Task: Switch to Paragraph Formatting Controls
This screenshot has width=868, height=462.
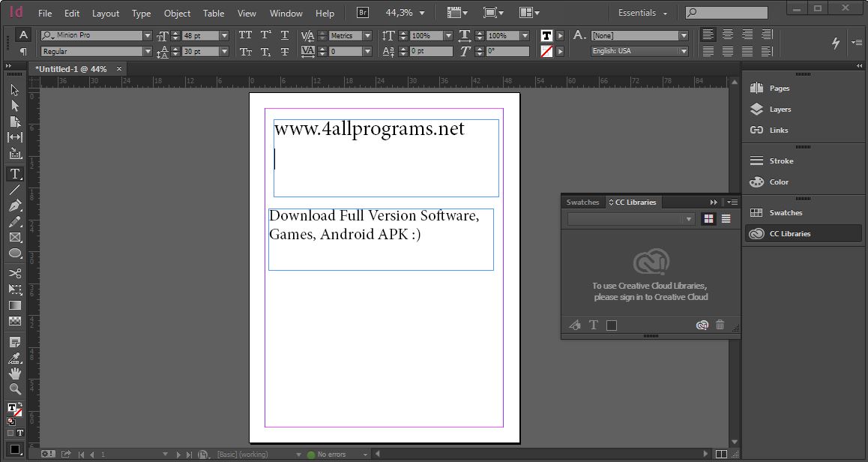Action: tap(23, 52)
